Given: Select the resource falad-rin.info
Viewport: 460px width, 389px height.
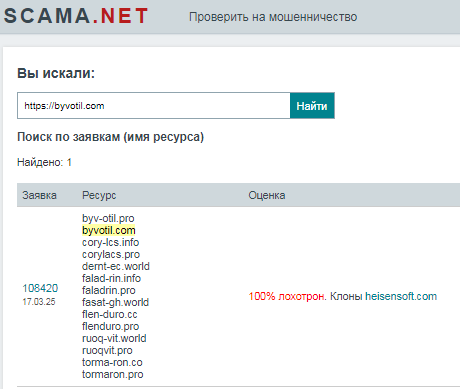Looking at the screenshot, I should coord(111,278).
